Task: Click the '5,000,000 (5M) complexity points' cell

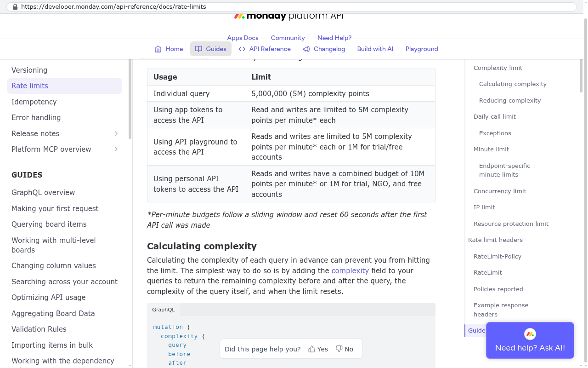Action: click(340, 93)
